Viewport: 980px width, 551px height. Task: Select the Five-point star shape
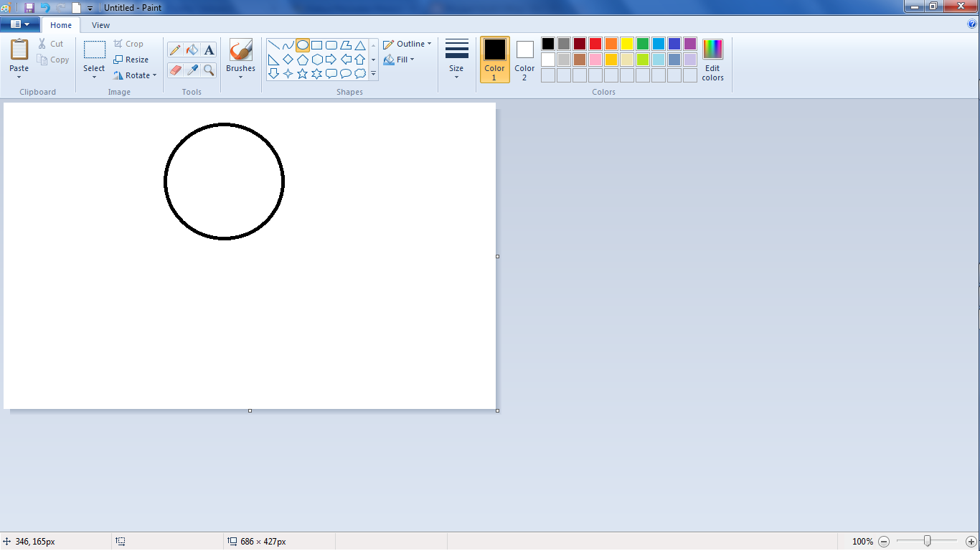pos(301,72)
